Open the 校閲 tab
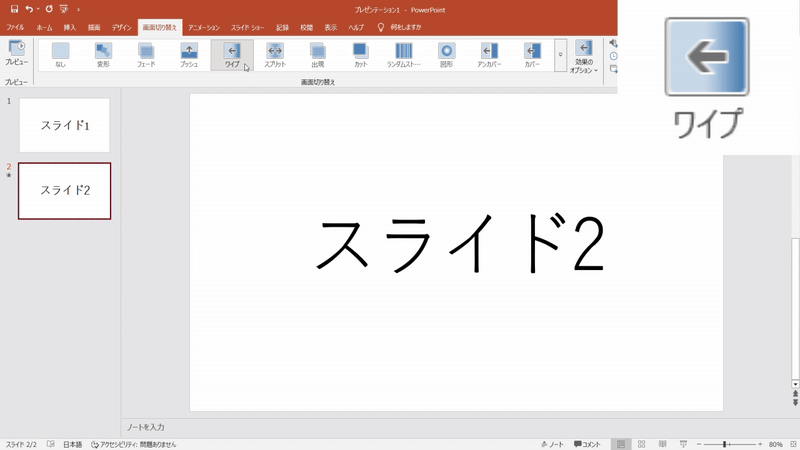Viewport: 800px width, 450px height. 307,28
